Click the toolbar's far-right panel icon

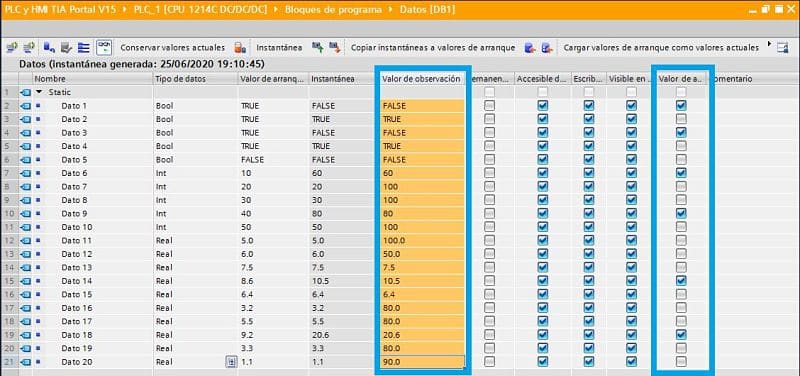(x=783, y=47)
